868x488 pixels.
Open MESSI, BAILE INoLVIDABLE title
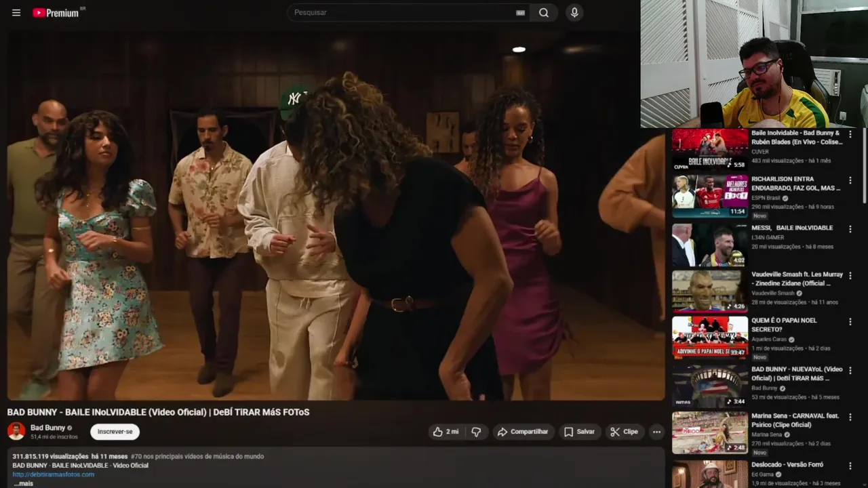[792, 228]
